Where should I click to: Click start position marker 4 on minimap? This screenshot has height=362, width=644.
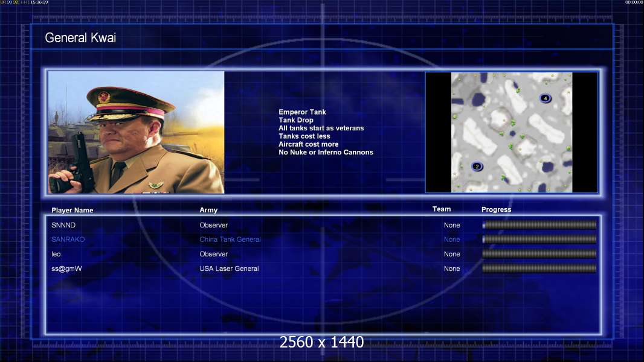coord(545,98)
